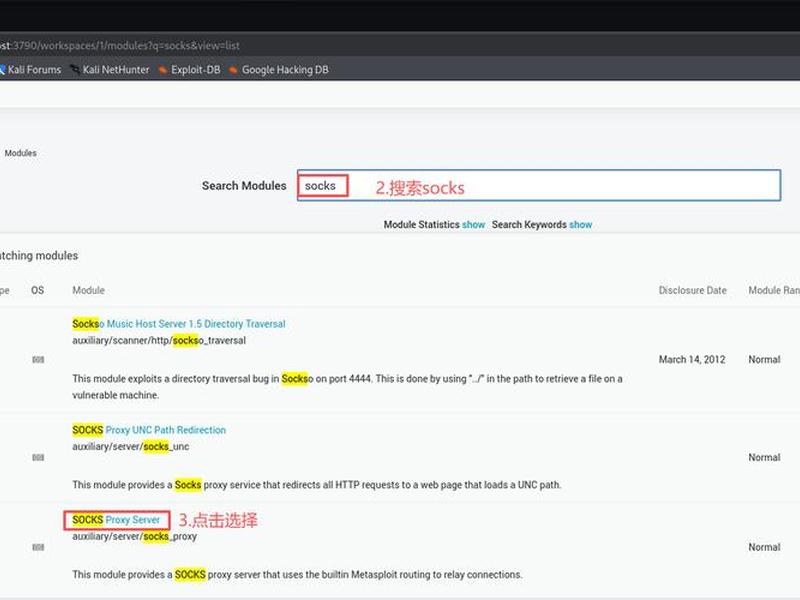800x600 pixels.
Task: Click the path auxiliary/scanner/http/sockso_traversal
Action: pyautogui.click(x=159, y=340)
